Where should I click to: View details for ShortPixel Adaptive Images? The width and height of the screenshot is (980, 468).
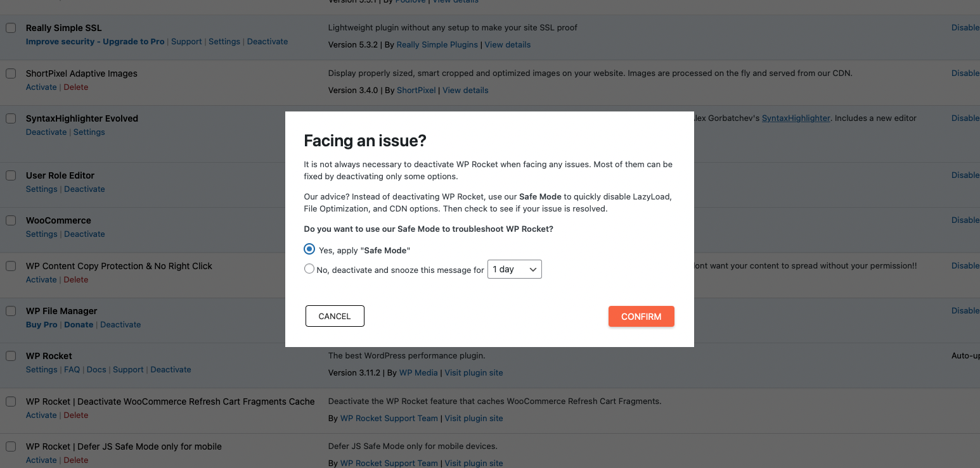point(465,90)
